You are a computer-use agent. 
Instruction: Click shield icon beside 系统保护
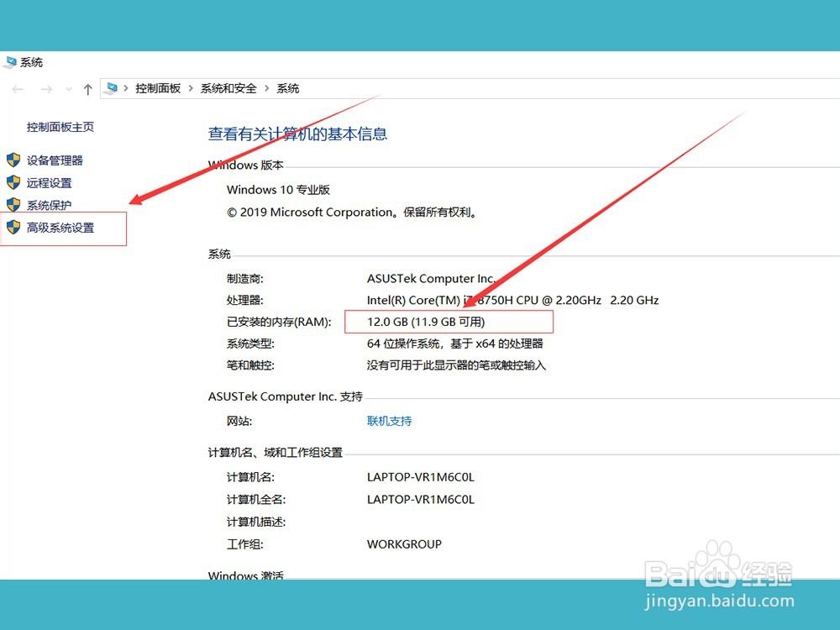13,205
